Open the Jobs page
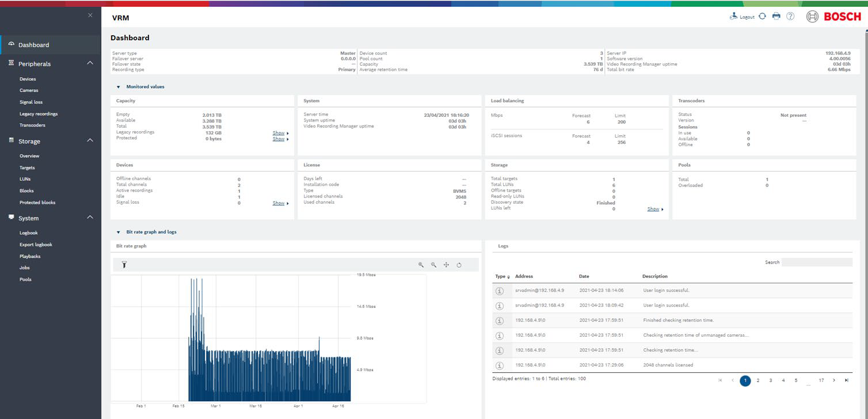Image resolution: width=868 pixels, height=419 pixels. click(25, 268)
